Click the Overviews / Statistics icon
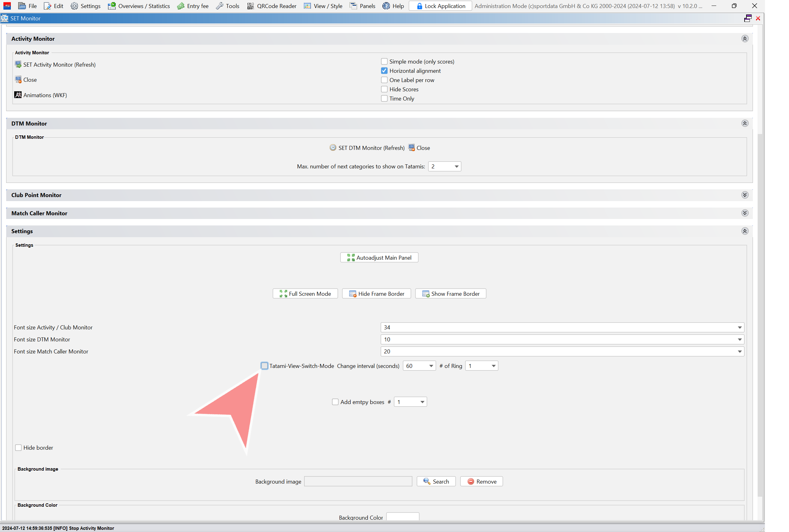This screenshot has height=532, width=789. pos(112,6)
